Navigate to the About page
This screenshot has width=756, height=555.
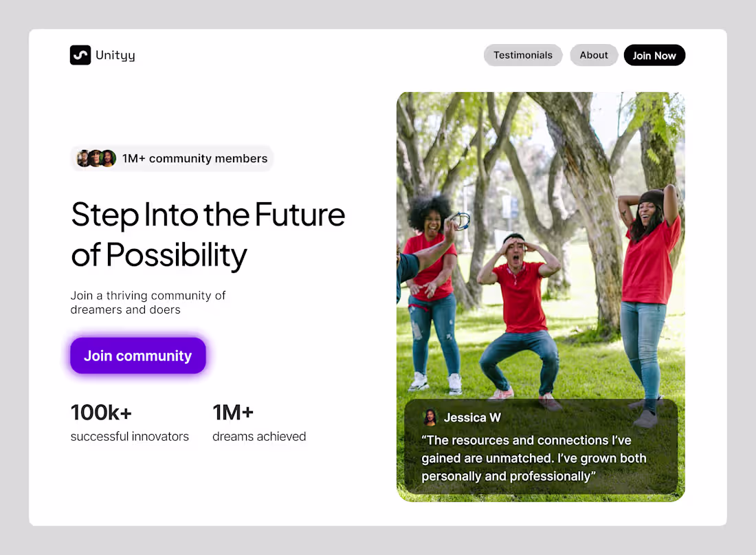click(594, 55)
